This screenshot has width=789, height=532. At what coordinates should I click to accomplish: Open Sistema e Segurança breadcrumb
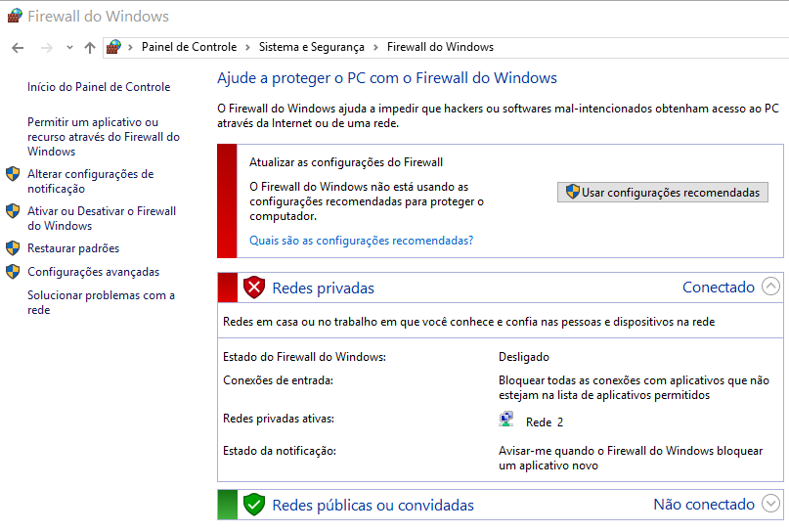312,47
